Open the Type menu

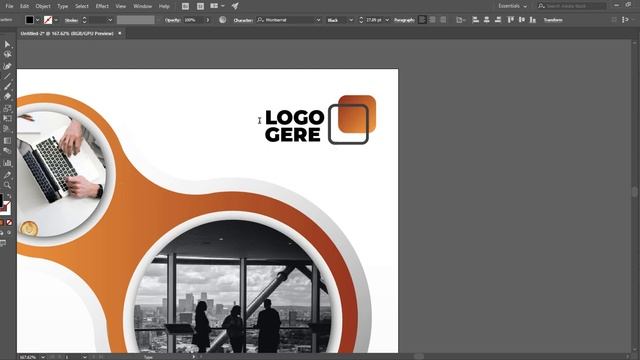pos(62,6)
